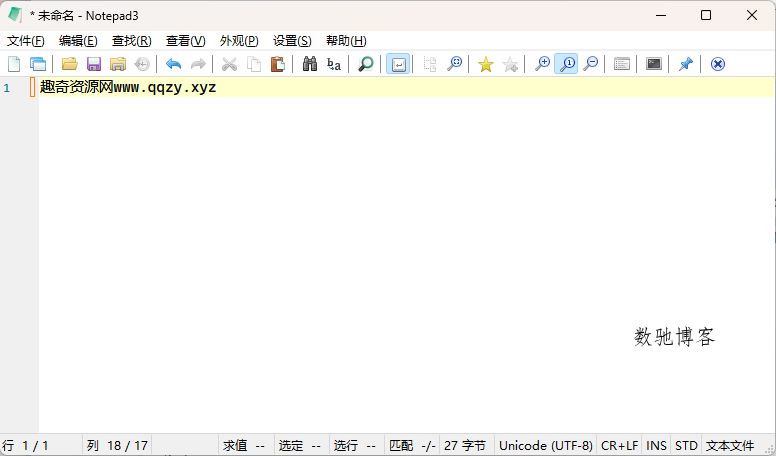Open the 文件(F) menu
This screenshot has height=456, width=776.
click(26, 41)
